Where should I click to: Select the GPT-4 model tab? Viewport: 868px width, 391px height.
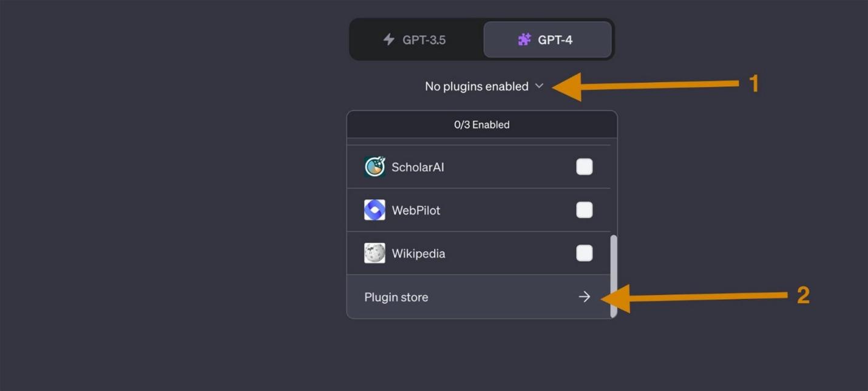click(546, 39)
